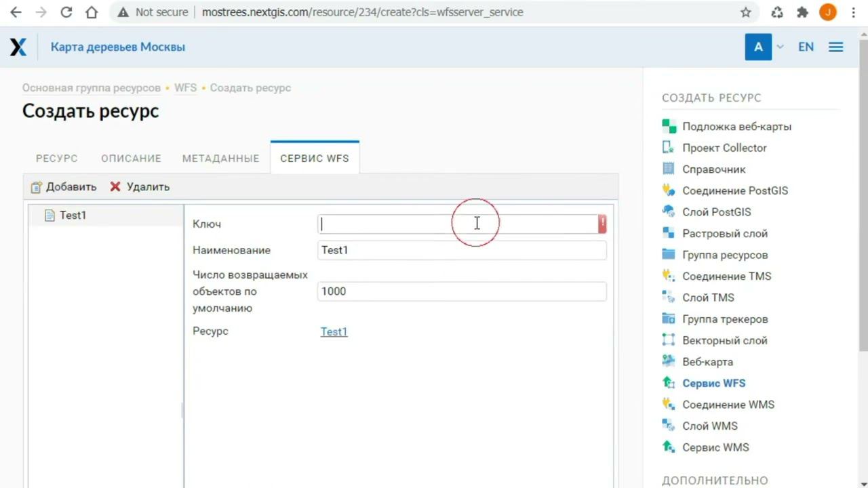Click the Проект Collector icon
This screenshot has width=868, height=488.
tap(669, 148)
